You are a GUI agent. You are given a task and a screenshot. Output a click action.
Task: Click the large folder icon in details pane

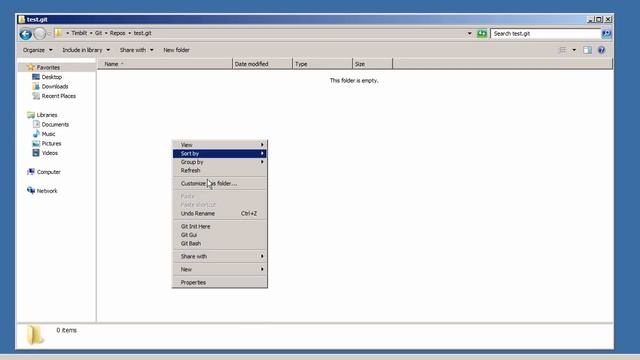[35, 335]
